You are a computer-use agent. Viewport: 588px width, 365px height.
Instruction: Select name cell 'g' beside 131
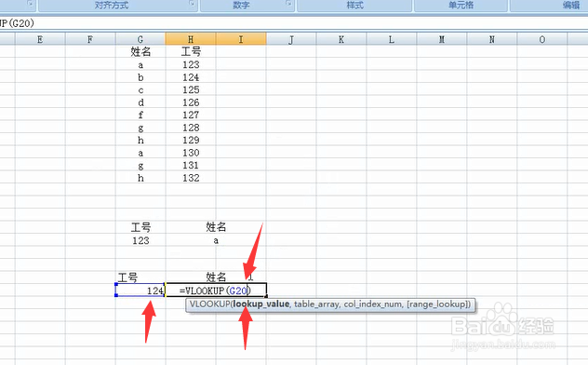click(140, 165)
